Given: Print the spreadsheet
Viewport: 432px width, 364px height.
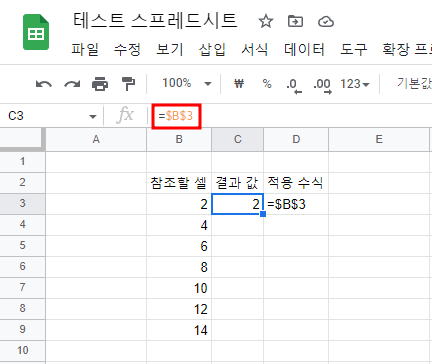Looking at the screenshot, I should pyautogui.click(x=100, y=84).
